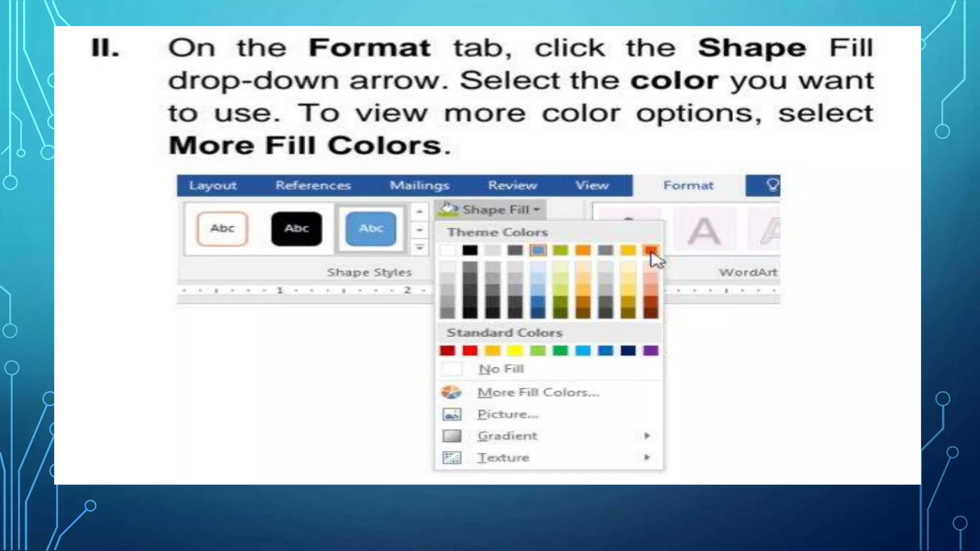Click the Texture fill icon
The height and width of the screenshot is (551, 980).
pyautogui.click(x=452, y=458)
